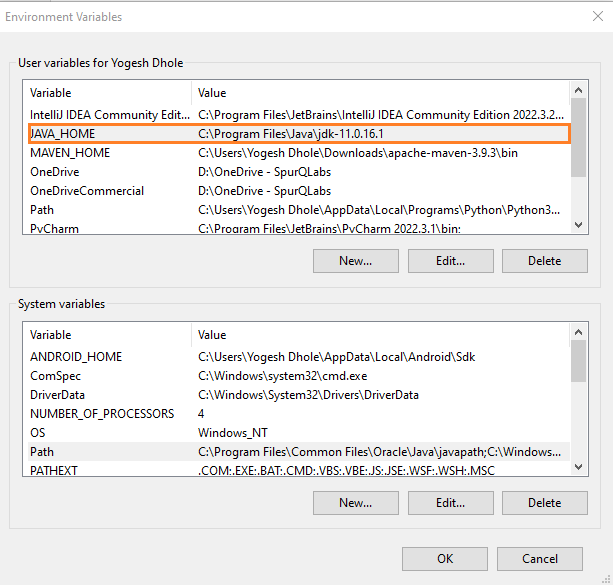
Task: Click the system variables scroll down arrow
Action: click(x=579, y=467)
